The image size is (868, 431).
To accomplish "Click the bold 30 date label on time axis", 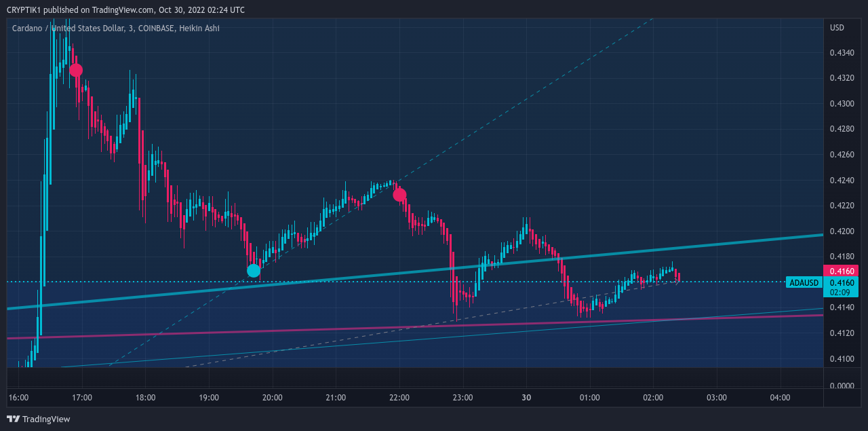I will [x=526, y=398].
